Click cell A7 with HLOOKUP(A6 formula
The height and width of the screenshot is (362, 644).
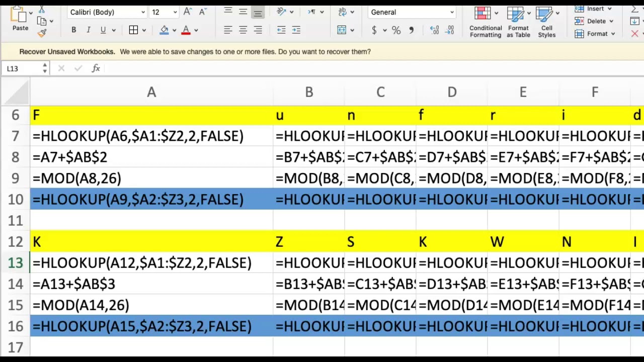[151, 136]
